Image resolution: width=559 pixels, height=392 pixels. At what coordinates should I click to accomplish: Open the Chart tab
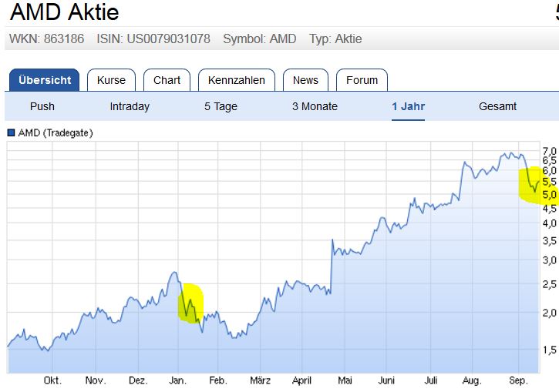pos(167,80)
